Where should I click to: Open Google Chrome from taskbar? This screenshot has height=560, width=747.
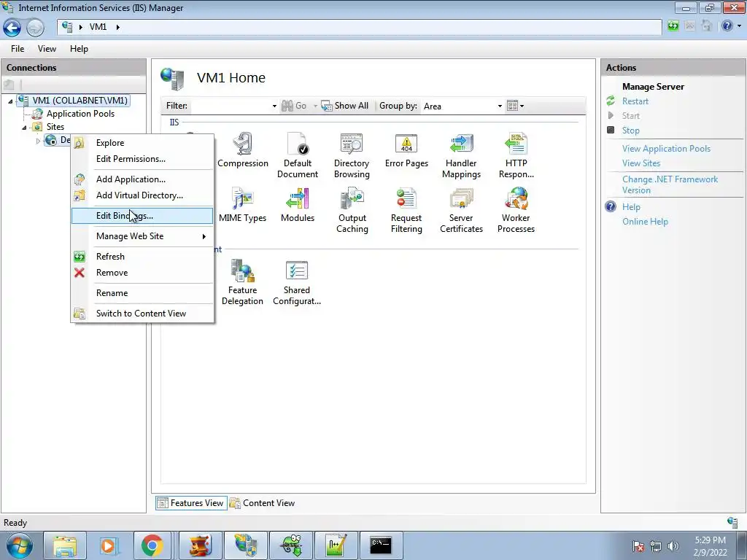pos(152,545)
